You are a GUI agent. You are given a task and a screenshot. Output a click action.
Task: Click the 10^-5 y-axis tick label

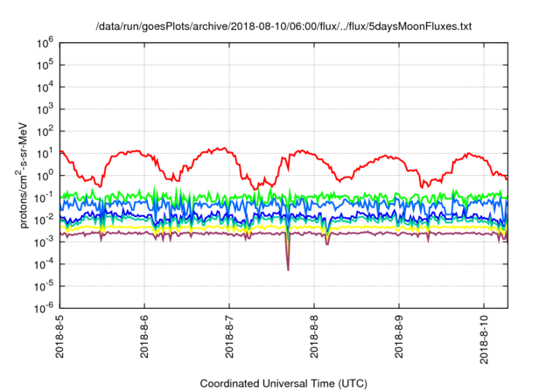click(x=45, y=286)
